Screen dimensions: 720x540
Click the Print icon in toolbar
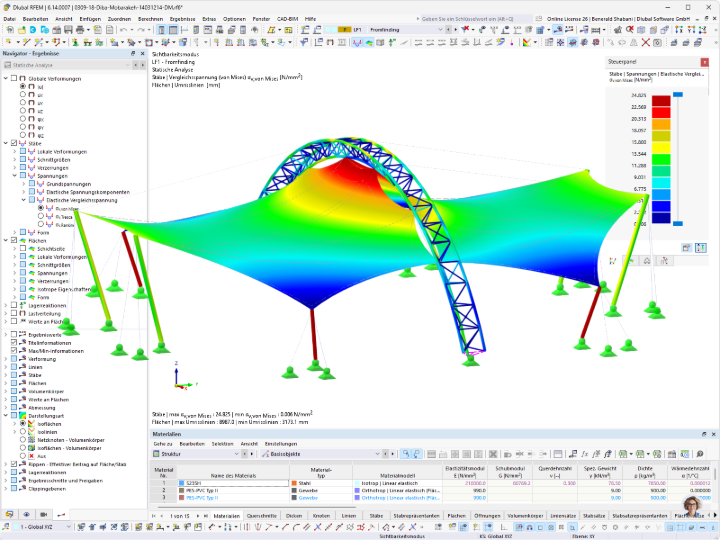coord(80,30)
